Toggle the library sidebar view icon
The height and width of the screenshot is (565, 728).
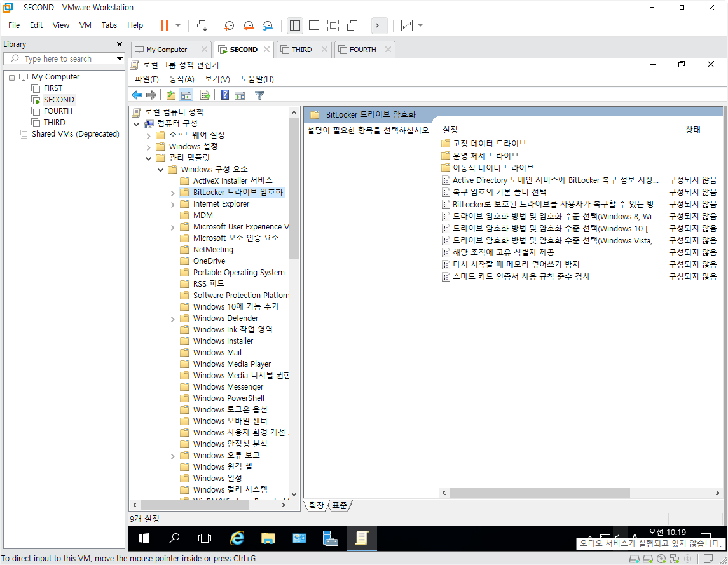point(295,25)
